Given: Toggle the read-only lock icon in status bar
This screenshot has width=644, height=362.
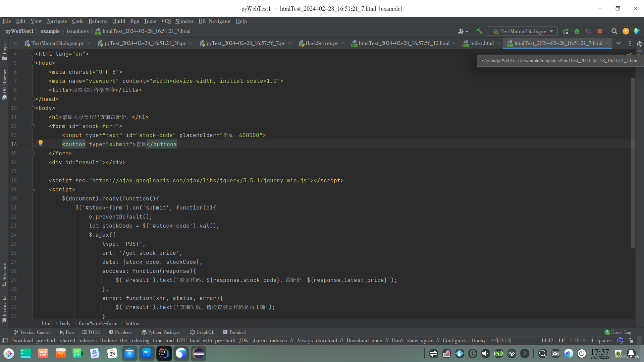Looking at the screenshot, I should point(631,341).
